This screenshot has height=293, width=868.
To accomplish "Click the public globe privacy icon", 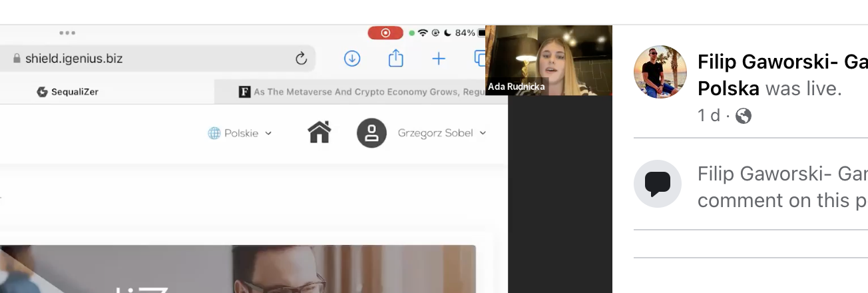I will point(744,116).
